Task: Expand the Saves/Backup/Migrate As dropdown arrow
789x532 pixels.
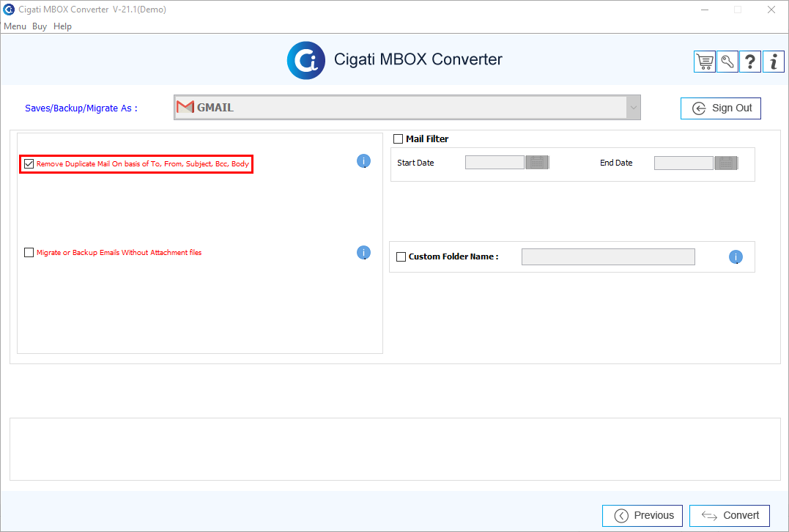Action: point(633,108)
